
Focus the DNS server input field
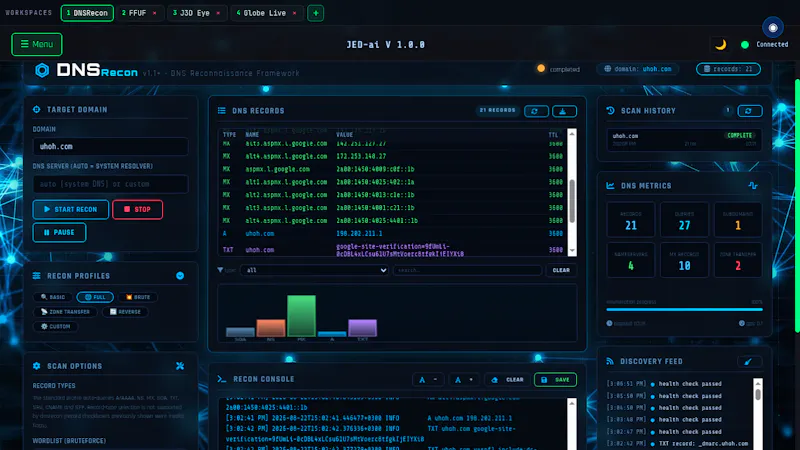pyautogui.click(x=110, y=184)
